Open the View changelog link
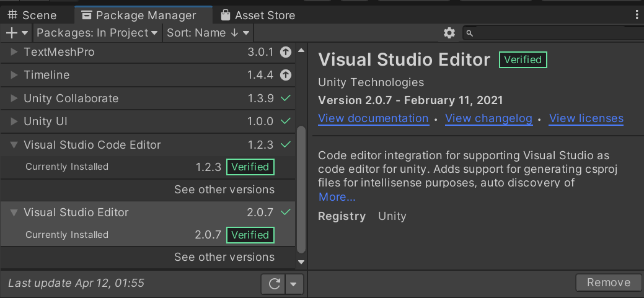644x298 pixels. click(x=488, y=118)
